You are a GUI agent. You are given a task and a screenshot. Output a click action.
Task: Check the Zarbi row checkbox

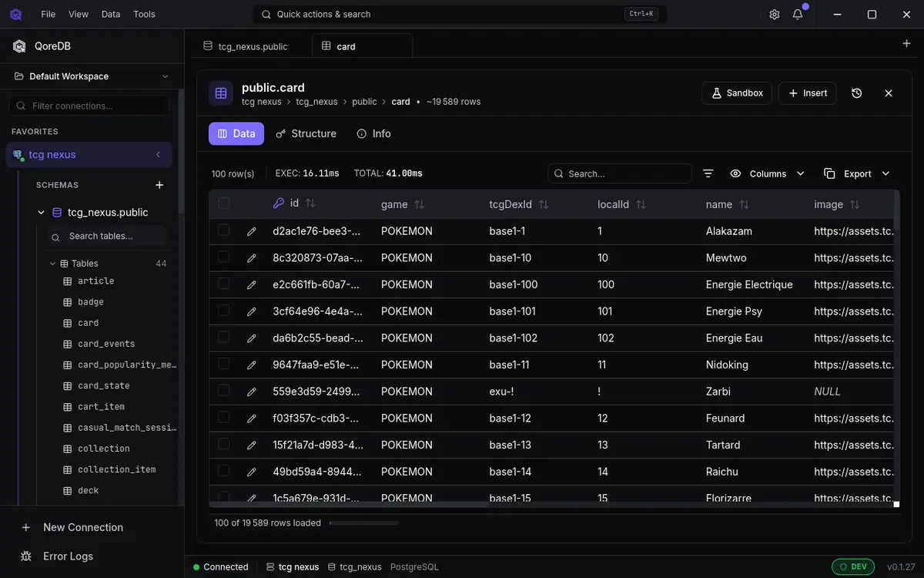point(223,390)
